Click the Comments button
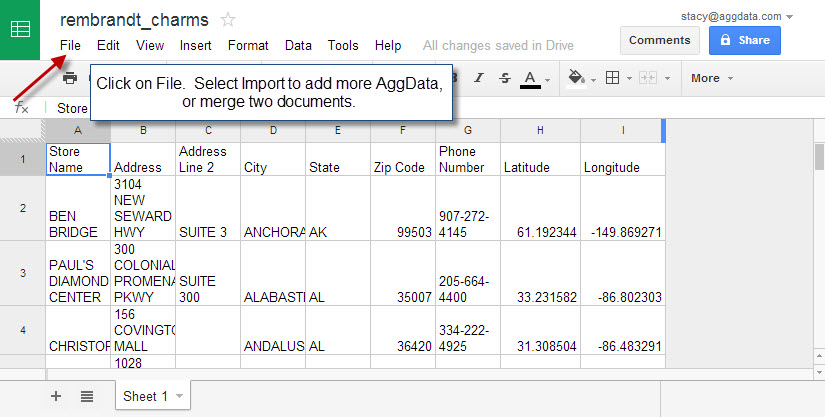The height and width of the screenshot is (417, 825). click(660, 40)
